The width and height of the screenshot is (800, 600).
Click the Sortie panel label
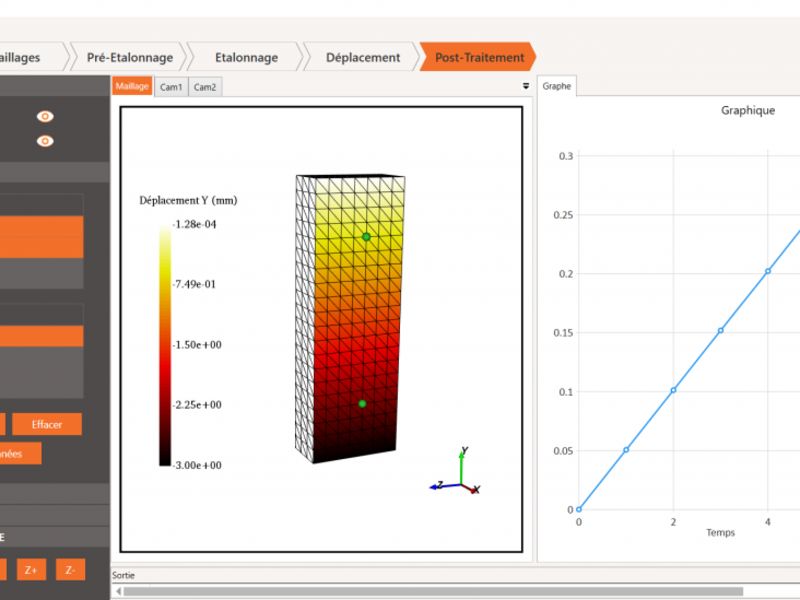tap(123, 575)
